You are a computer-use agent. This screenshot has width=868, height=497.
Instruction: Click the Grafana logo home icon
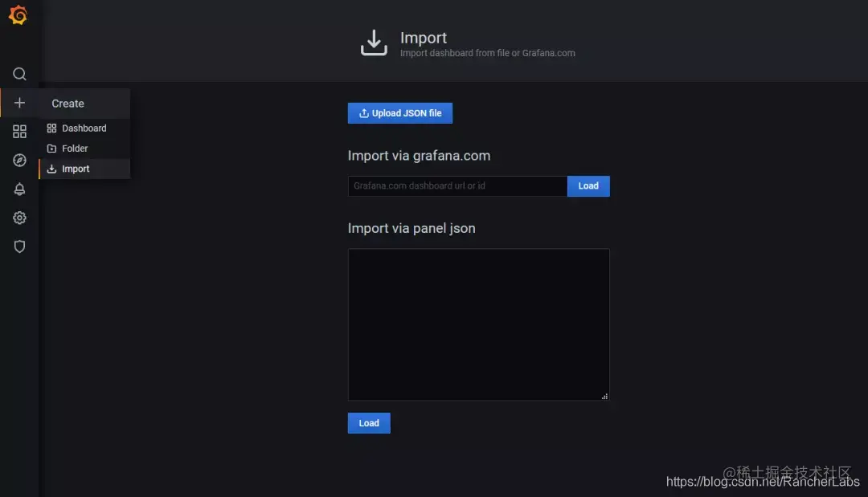pyautogui.click(x=18, y=15)
